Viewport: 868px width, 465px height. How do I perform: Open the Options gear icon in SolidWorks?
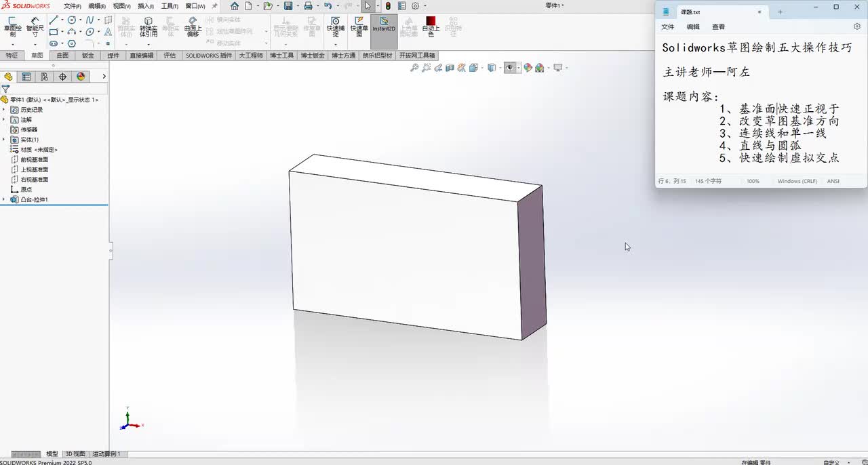tap(415, 6)
